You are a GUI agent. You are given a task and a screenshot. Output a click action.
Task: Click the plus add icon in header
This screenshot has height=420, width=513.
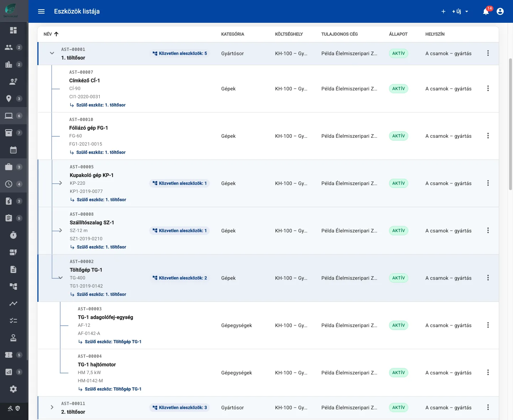[444, 11]
